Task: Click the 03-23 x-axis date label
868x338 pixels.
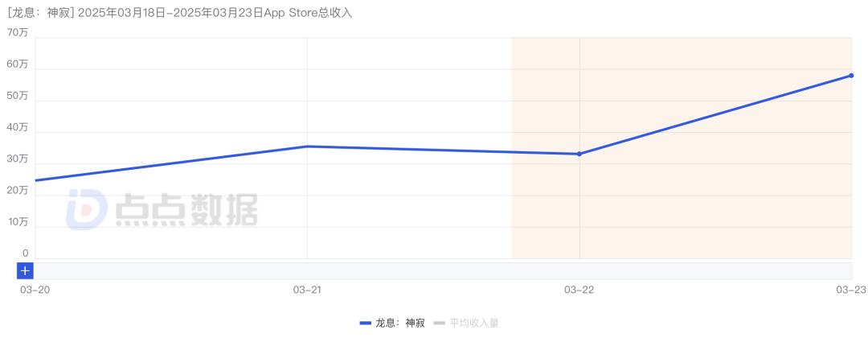Action: 850,290
